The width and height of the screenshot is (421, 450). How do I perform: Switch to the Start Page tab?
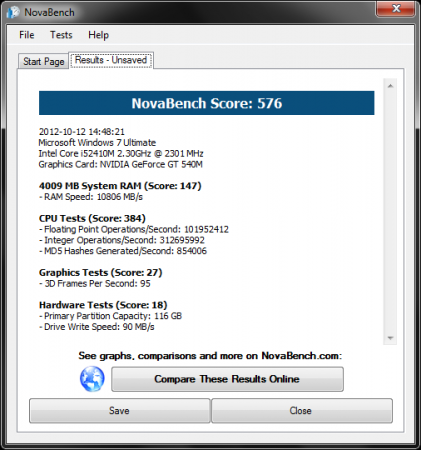(x=44, y=61)
